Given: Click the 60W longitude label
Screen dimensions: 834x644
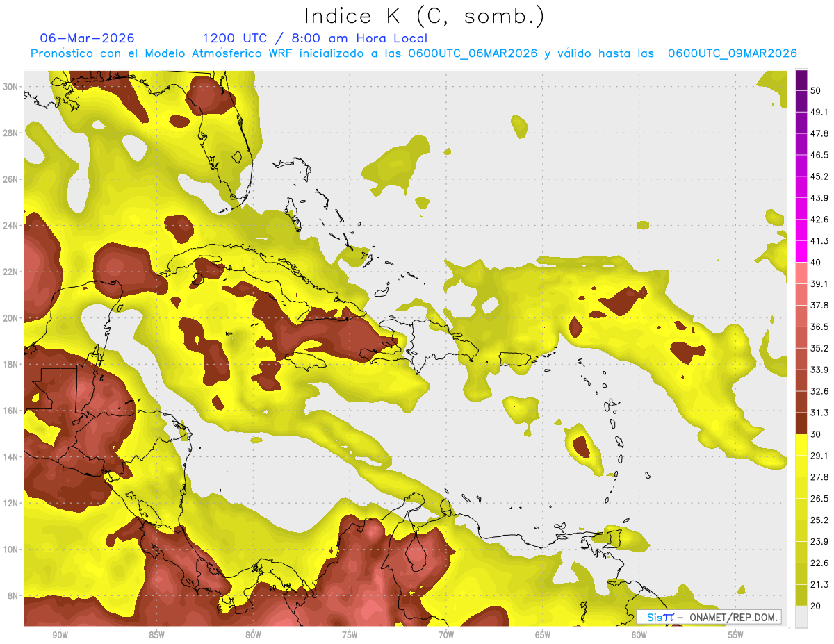Looking at the screenshot, I should (x=639, y=635).
